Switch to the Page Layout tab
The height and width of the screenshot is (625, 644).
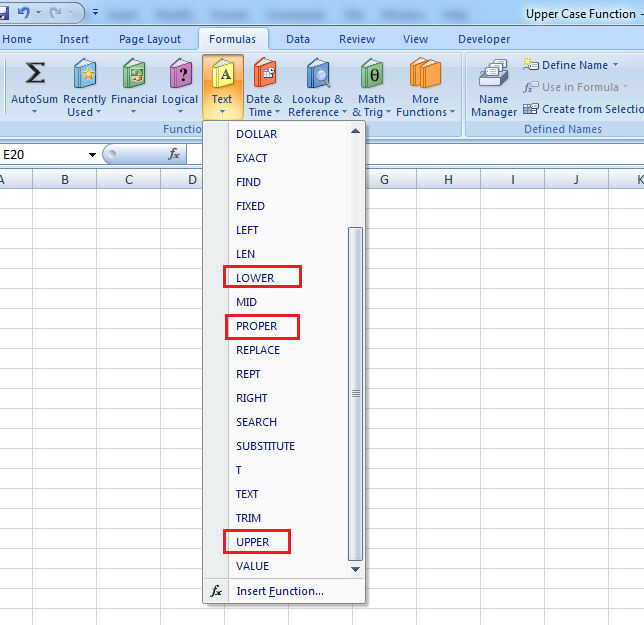point(150,39)
